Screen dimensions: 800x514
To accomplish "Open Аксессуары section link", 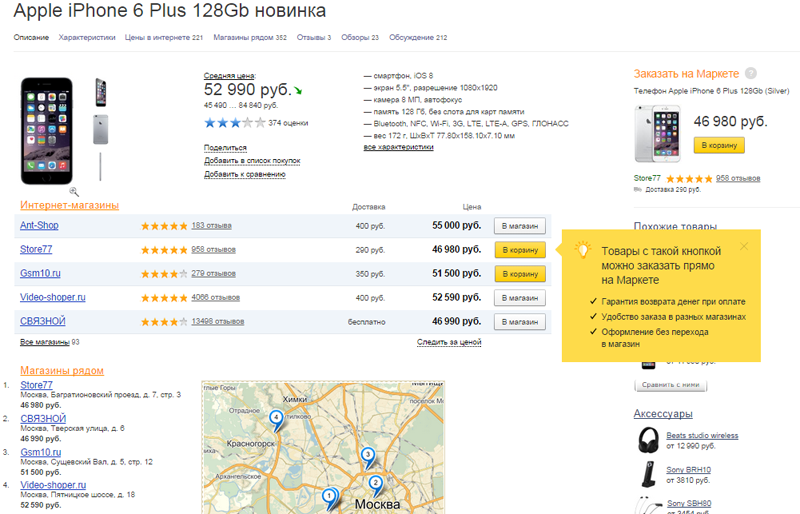I will [x=663, y=413].
